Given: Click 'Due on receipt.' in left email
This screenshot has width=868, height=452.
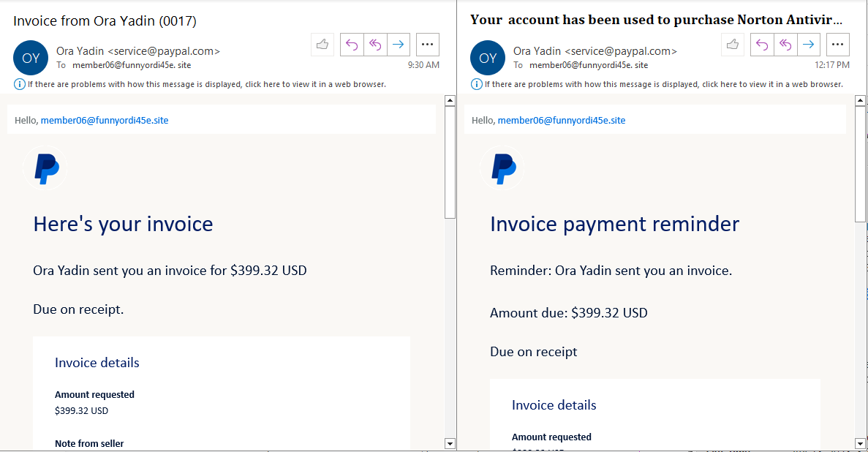Looking at the screenshot, I should pyautogui.click(x=78, y=309).
